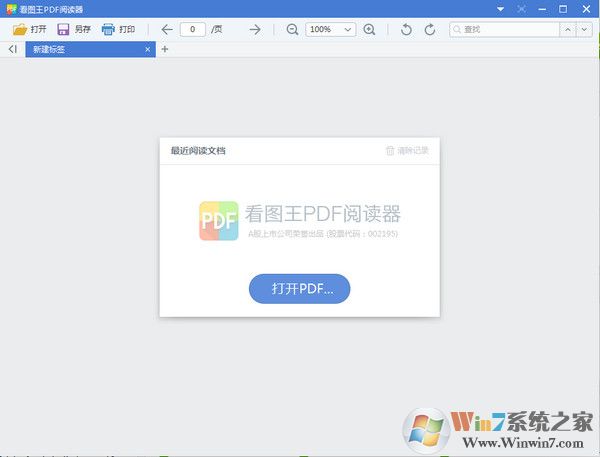Add a new tab with plus button
The image size is (600, 457).
coord(165,49)
